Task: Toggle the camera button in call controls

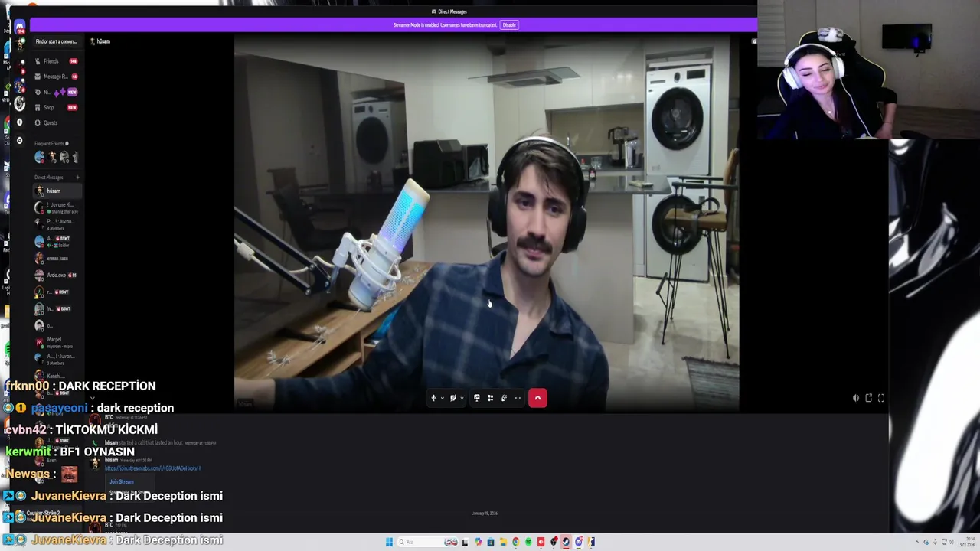Action: pos(453,398)
